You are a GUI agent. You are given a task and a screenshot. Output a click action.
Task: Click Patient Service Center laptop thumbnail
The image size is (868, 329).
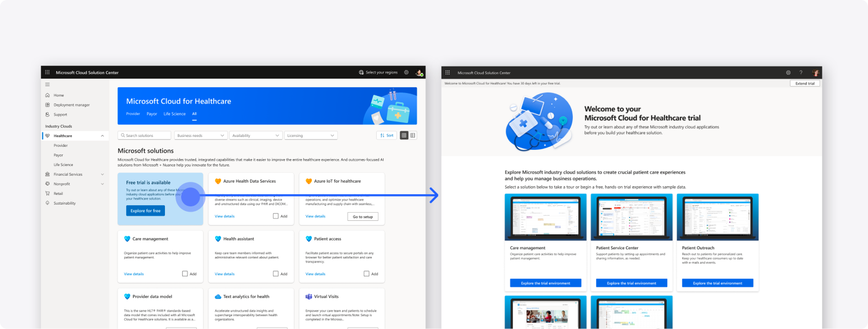(631, 217)
